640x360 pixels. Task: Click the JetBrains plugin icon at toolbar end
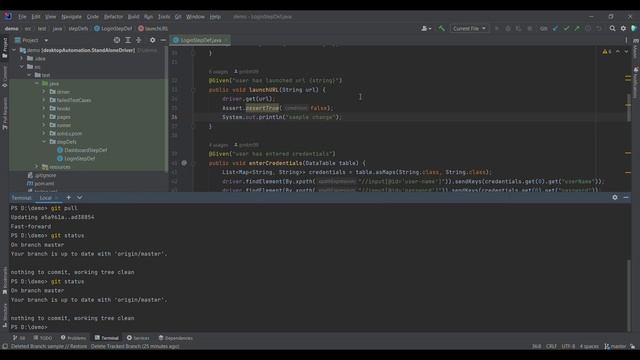click(633, 29)
